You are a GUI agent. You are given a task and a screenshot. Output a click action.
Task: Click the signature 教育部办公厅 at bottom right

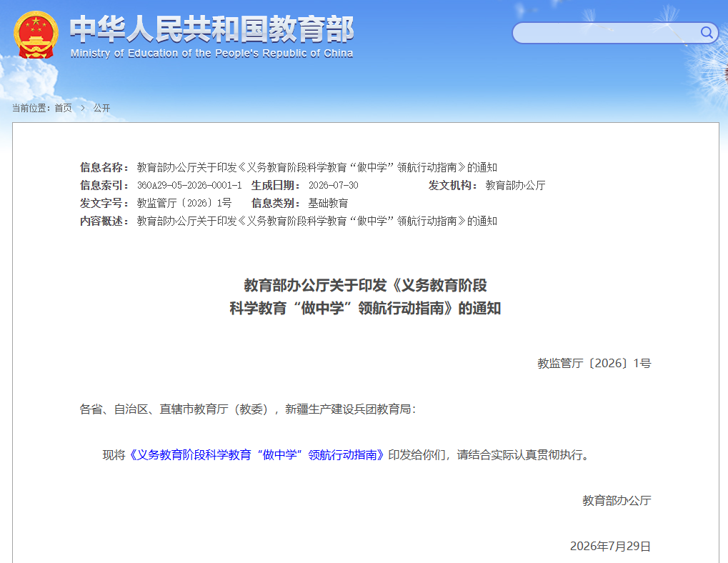coord(617,500)
